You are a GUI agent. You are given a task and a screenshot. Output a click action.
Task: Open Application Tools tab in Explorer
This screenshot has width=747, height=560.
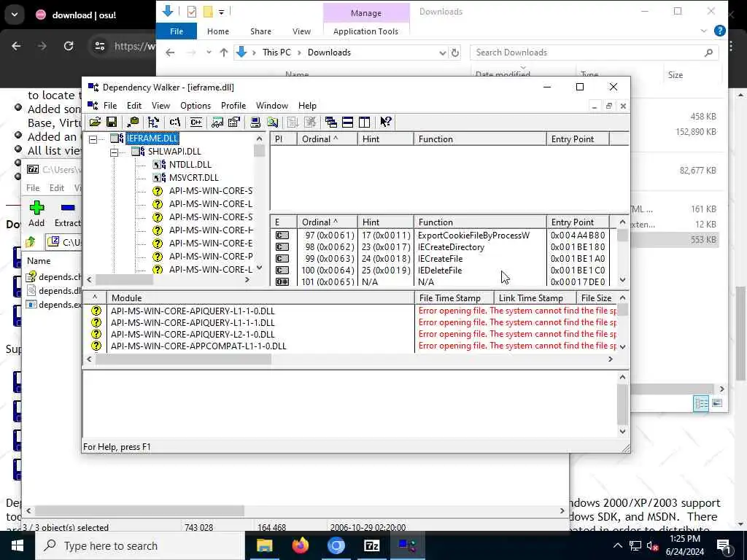[x=366, y=31]
